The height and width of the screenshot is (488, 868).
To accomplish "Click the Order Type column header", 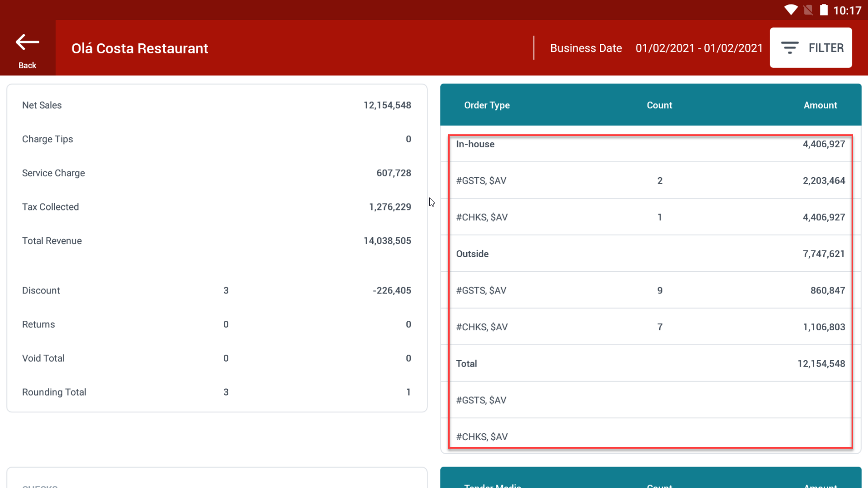I will pyautogui.click(x=486, y=105).
